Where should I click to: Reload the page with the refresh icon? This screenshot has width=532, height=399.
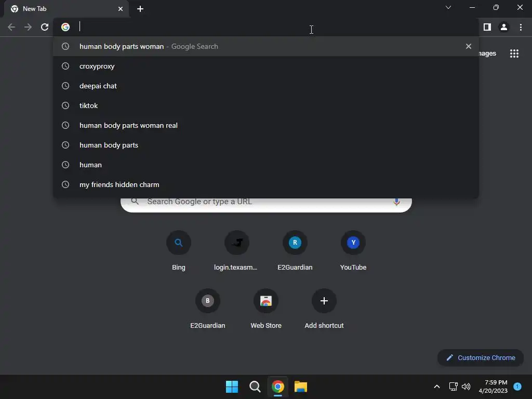(x=45, y=27)
